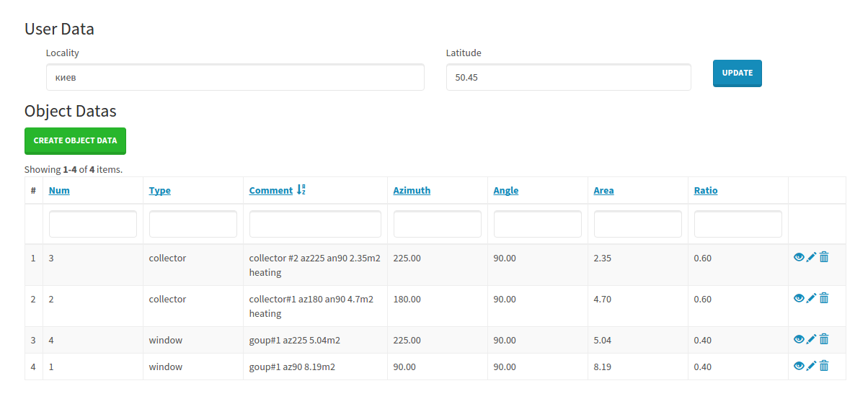
Task: Sort table by Ratio column
Action: 706,191
